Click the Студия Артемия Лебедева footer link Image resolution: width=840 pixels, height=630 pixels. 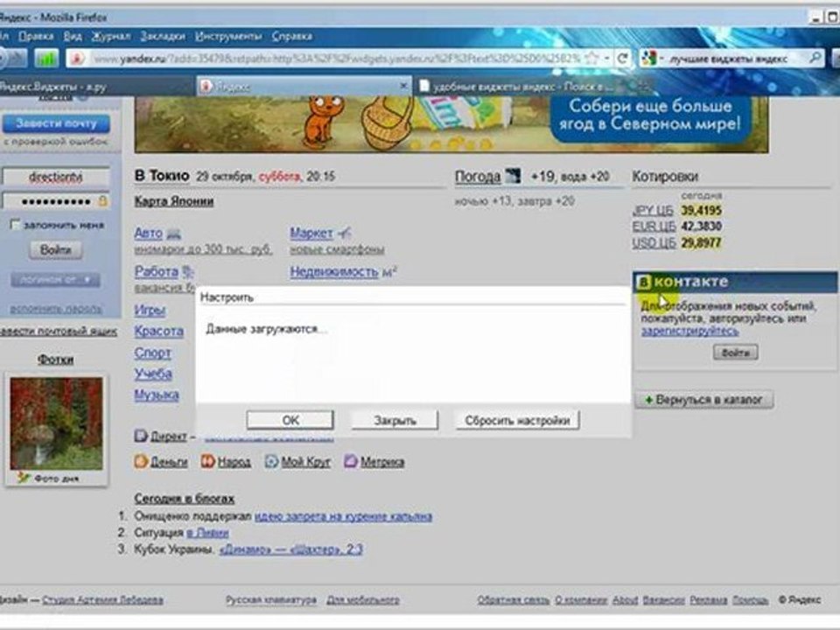pos(102,600)
